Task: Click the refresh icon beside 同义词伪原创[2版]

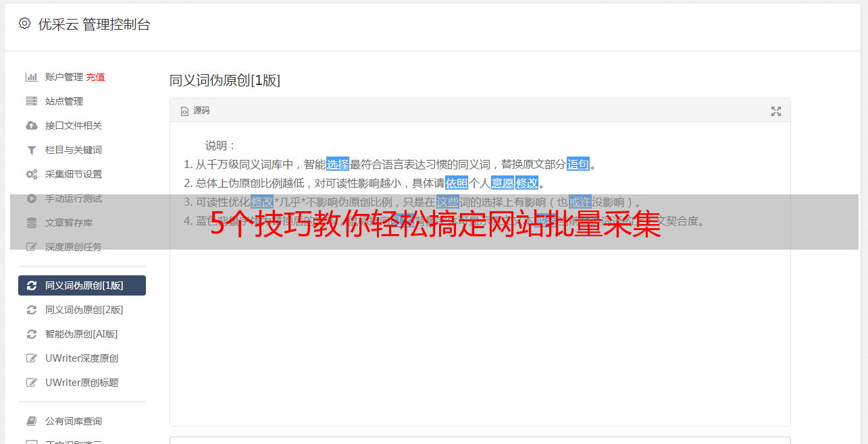Action: click(31, 310)
